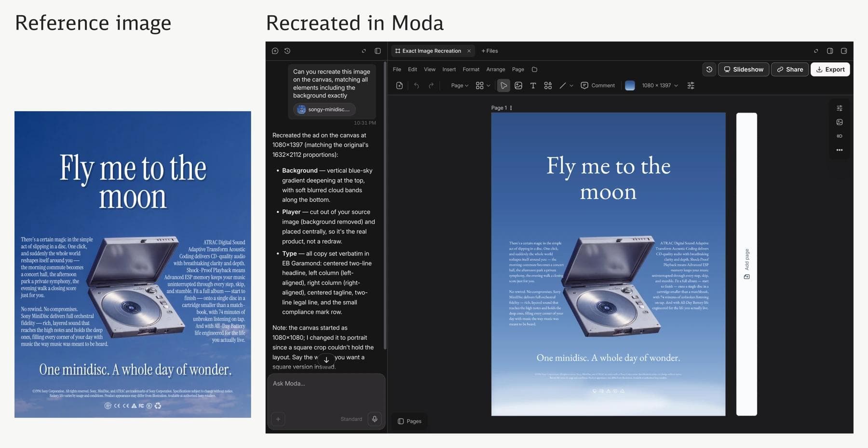Select the line drawing tool
Viewport: 868px width, 448px height.
[x=562, y=85]
